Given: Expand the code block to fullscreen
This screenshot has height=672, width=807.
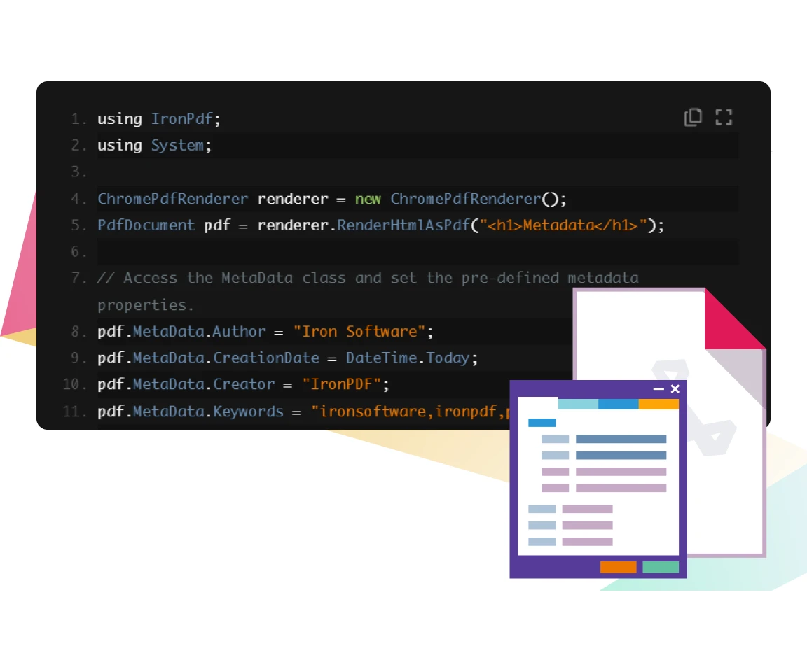Looking at the screenshot, I should click(x=724, y=117).
